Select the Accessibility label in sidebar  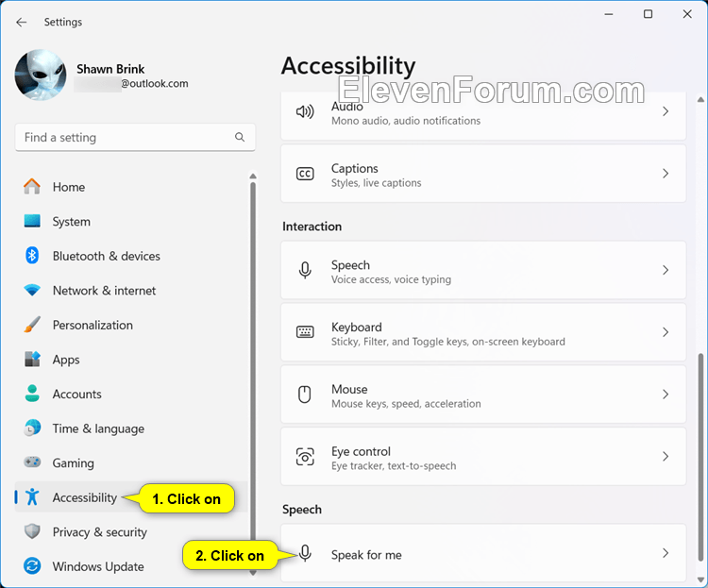click(84, 497)
